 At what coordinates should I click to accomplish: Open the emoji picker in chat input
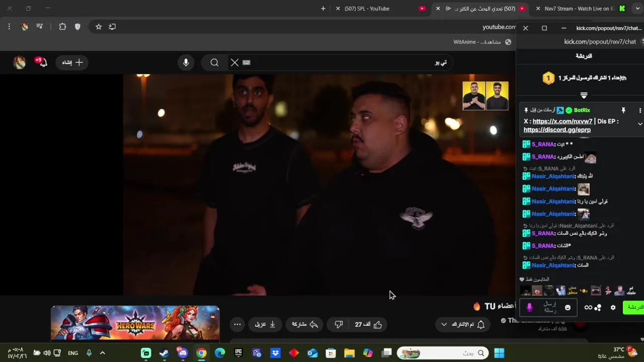click(x=568, y=308)
